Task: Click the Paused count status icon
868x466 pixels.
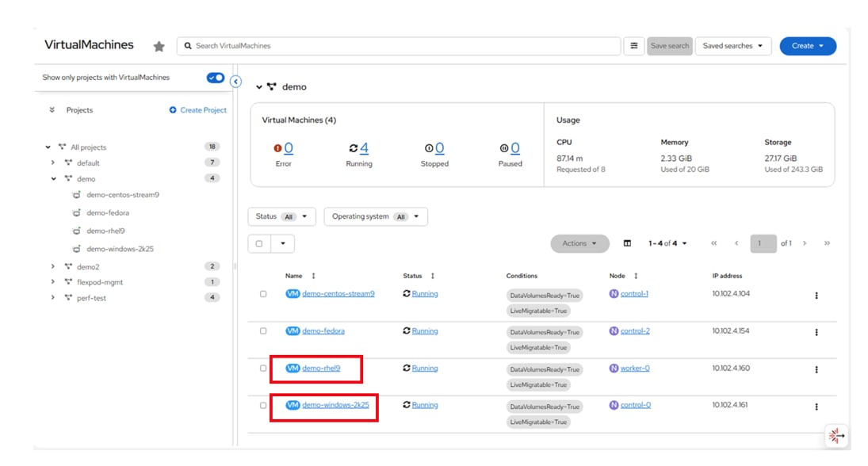Action: 503,148
